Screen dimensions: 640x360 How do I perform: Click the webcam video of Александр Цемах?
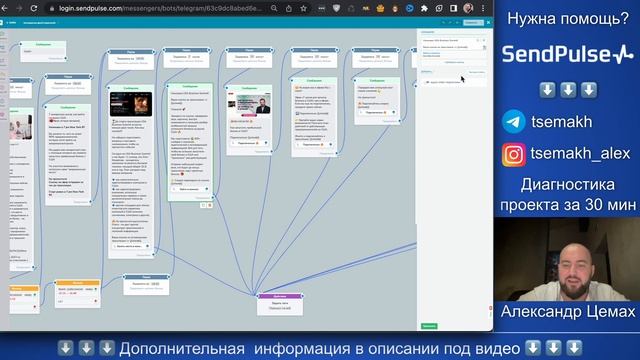click(x=567, y=260)
